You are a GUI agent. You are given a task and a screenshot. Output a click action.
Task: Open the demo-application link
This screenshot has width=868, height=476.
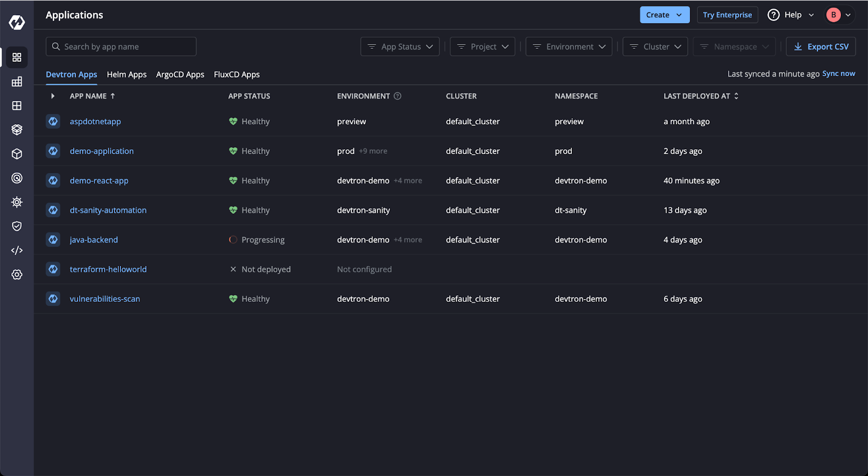coord(101,151)
